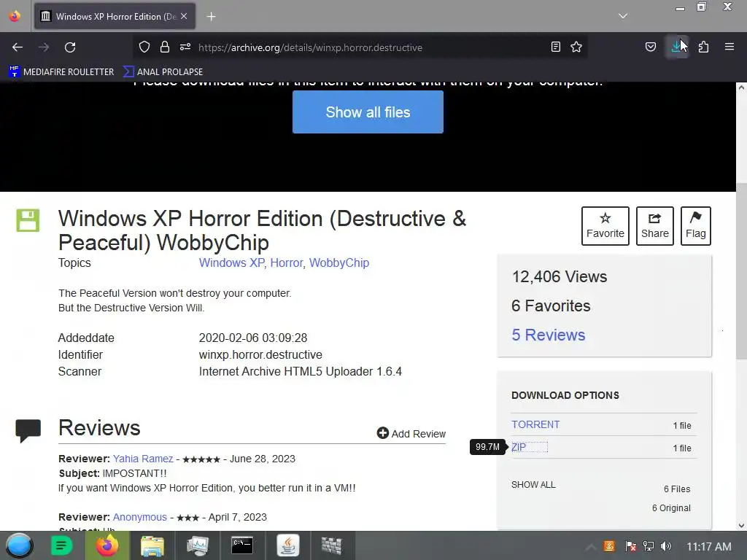The height and width of the screenshot is (560, 747).
Task: Jump to the 5 Reviews link
Action: [549, 335]
